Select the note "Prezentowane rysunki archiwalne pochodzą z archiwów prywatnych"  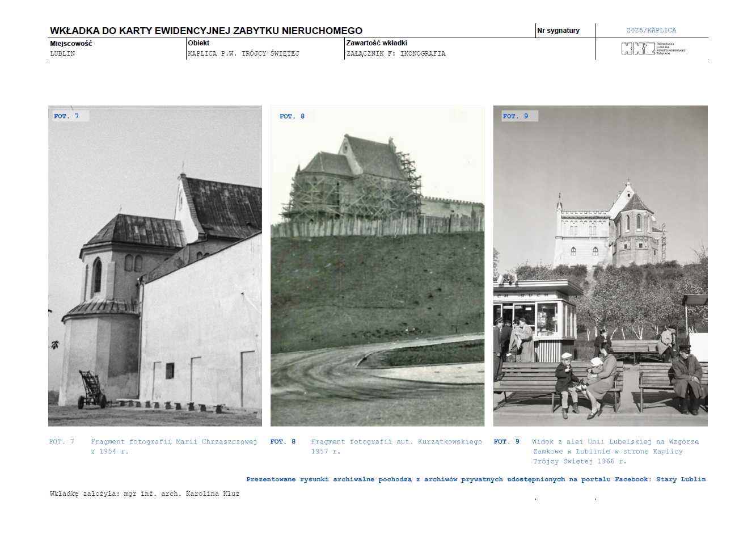pos(374,479)
